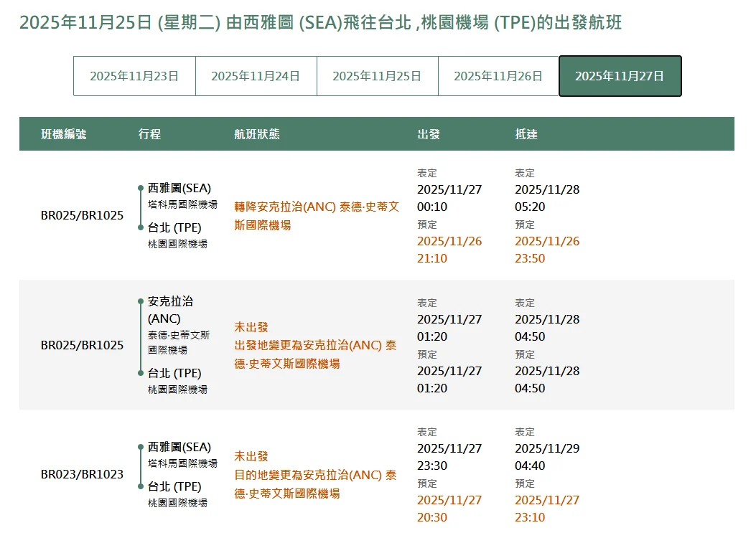Click the scheduled departure time 23:30
The height and width of the screenshot is (538, 756).
432,466
